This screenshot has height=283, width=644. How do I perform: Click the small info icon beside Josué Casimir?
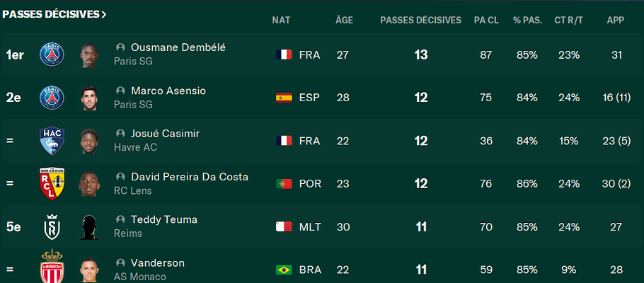coord(120,134)
